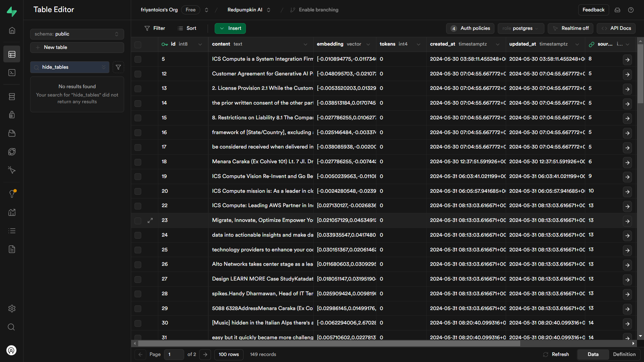Open the Table Editor sidebar icon

click(12, 54)
